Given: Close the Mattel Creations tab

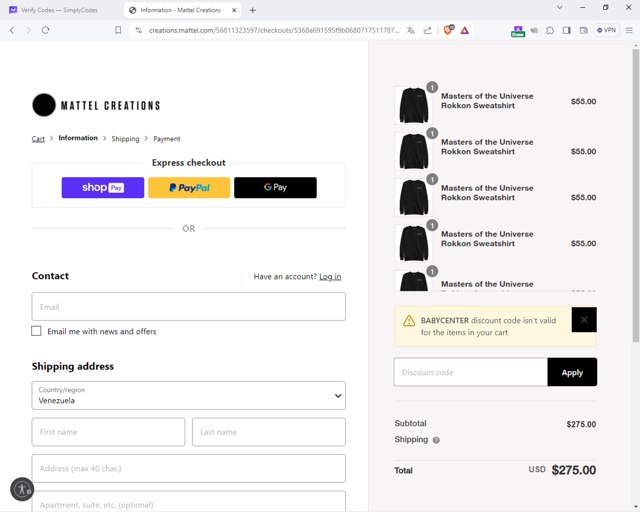Looking at the screenshot, I should tap(234, 10).
